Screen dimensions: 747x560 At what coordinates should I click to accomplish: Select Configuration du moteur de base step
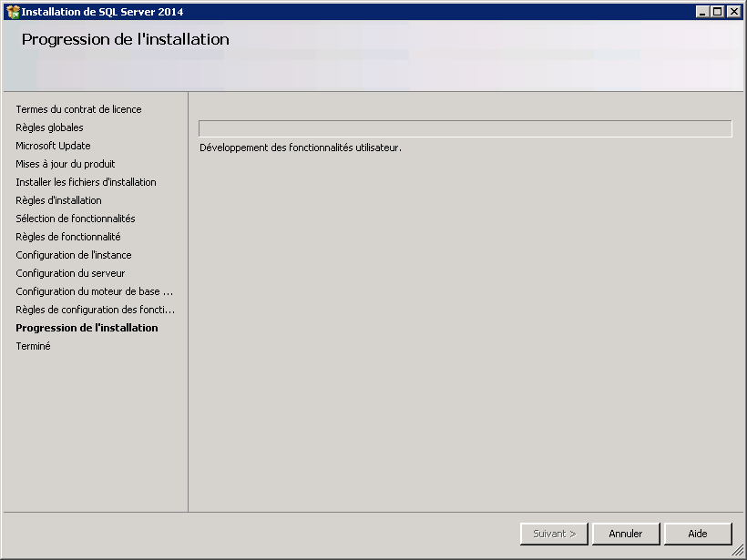pos(94,291)
